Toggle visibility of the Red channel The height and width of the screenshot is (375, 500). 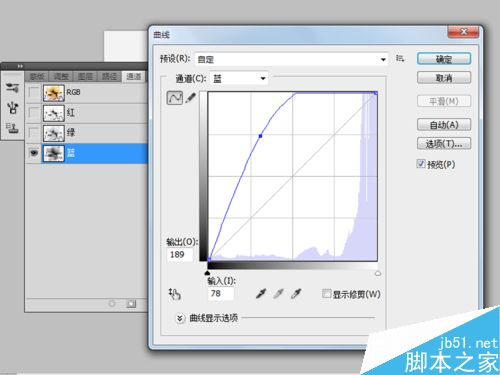pyautogui.click(x=34, y=113)
